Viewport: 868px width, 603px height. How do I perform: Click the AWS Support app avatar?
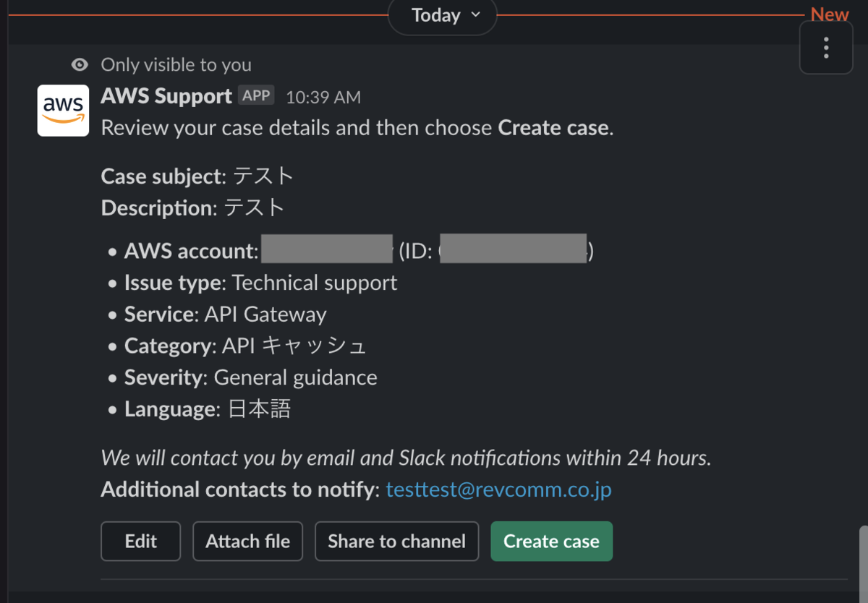point(63,110)
